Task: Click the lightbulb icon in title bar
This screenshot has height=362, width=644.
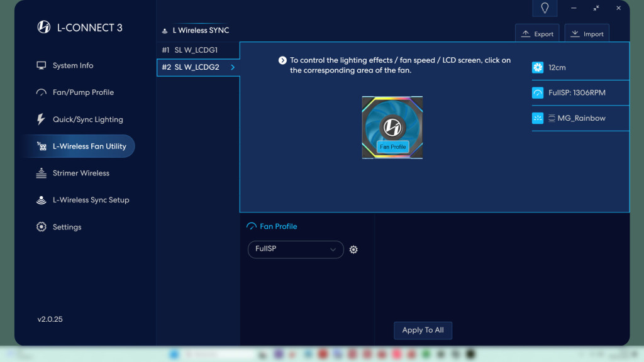Action: tap(545, 8)
